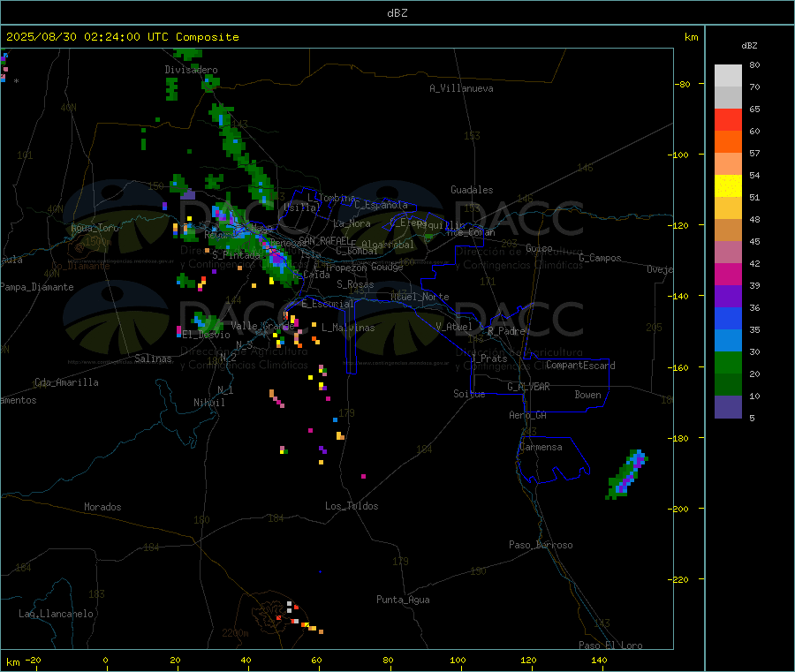Click the L_Malvinas map label
The image size is (795, 672).
(x=348, y=328)
